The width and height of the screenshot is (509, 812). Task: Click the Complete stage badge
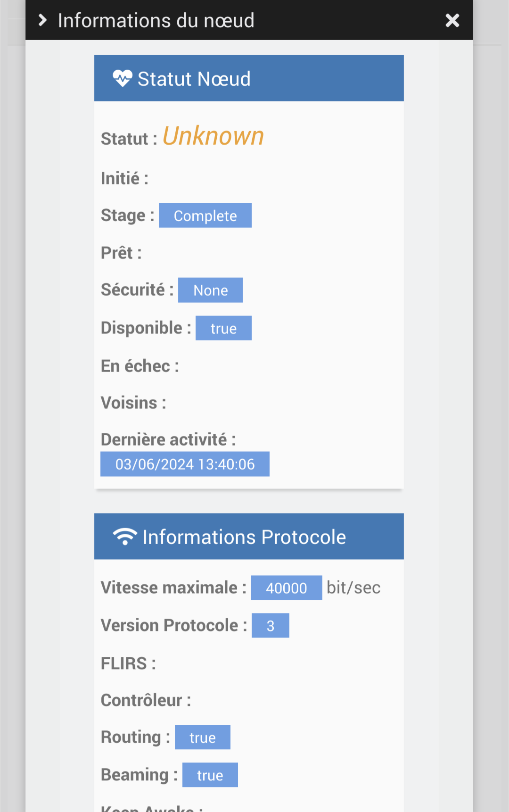(x=205, y=215)
